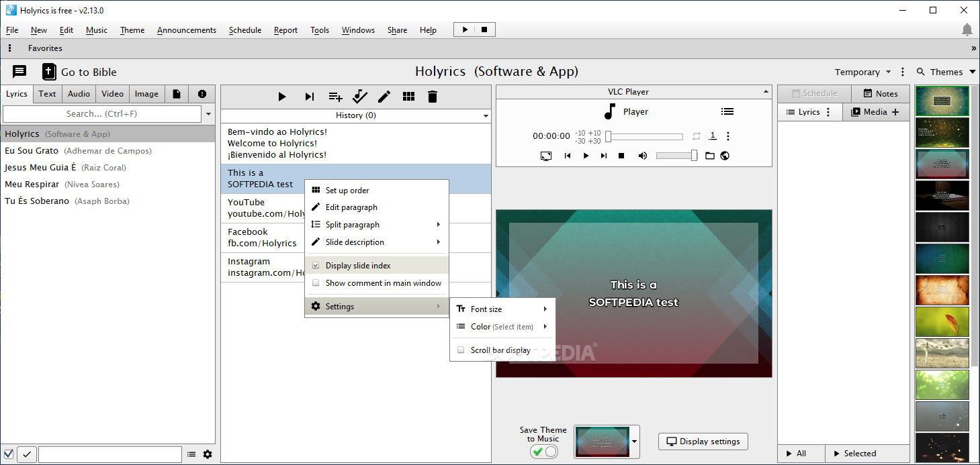Open the gear settings icon at the bottom of the left panel
The image size is (980, 465).
[208, 454]
